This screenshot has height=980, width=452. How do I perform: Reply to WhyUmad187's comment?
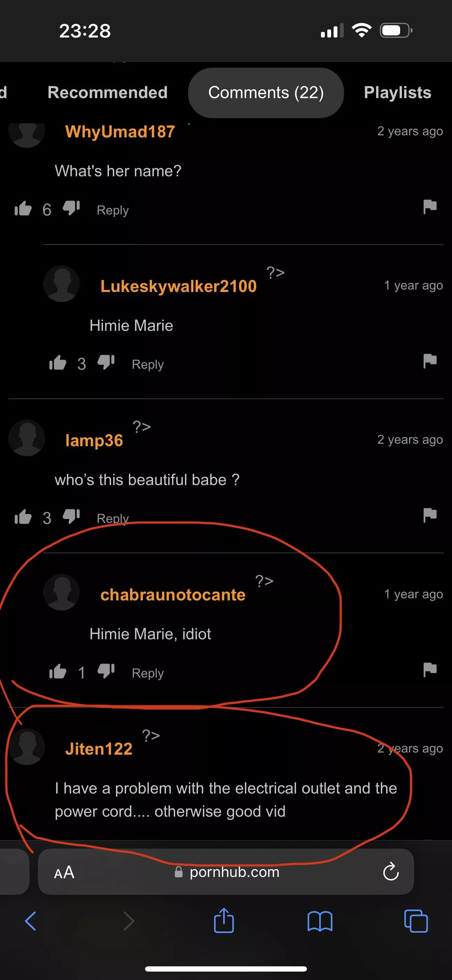coord(112,210)
